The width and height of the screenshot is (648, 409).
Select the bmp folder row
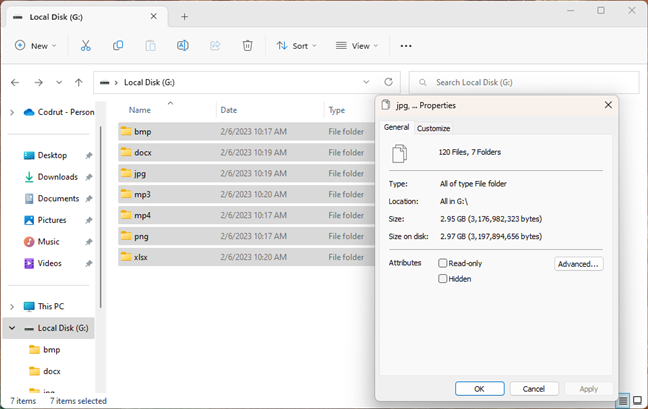pyautogui.click(x=246, y=131)
